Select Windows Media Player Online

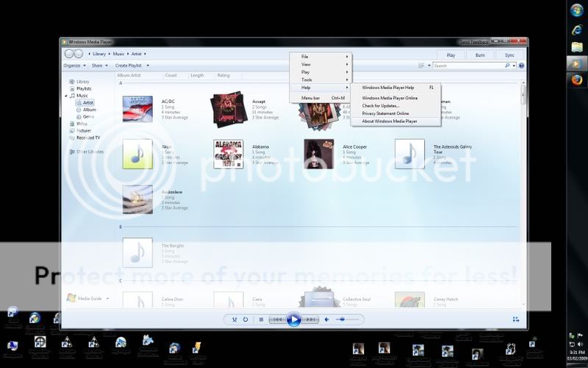click(395, 98)
